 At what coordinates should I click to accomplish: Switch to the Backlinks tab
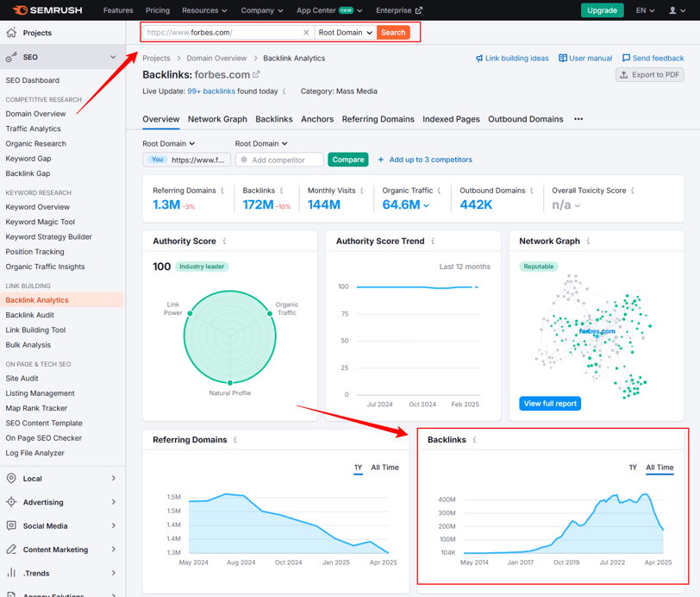tap(274, 119)
